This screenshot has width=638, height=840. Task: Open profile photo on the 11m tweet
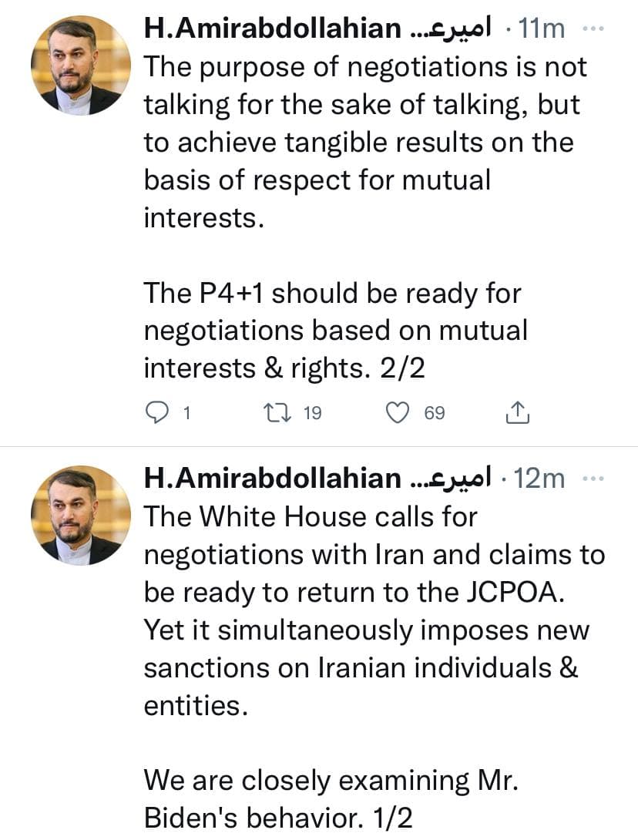coord(81,66)
